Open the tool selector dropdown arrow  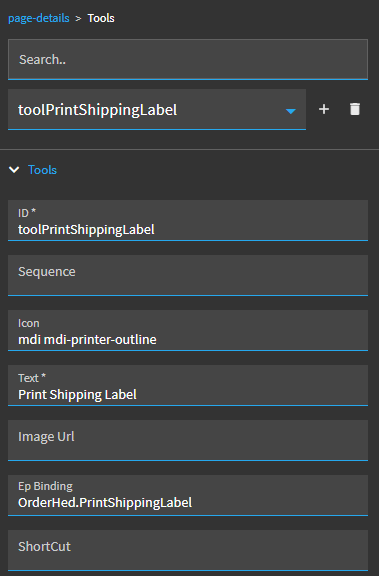coord(290,111)
